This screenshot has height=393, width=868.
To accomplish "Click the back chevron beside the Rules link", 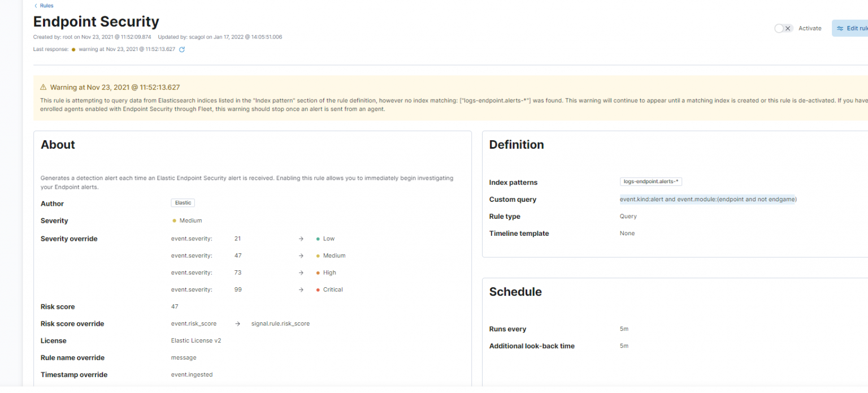I will click(x=36, y=5).
